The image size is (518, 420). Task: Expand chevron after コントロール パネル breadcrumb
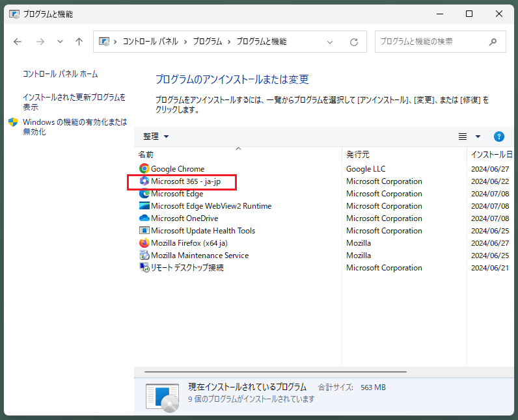coord(185,42)
